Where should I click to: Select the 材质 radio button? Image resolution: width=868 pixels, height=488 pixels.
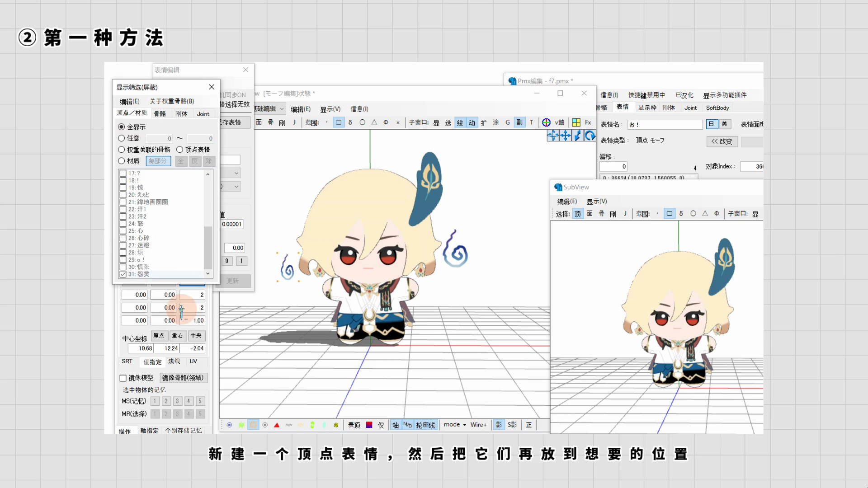click(x=121, y=161)
